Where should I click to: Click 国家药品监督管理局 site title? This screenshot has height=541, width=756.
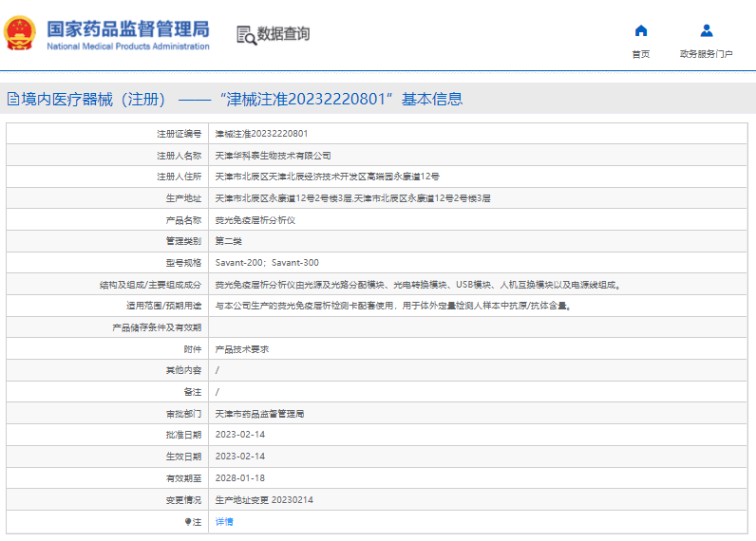click(128, 28)
